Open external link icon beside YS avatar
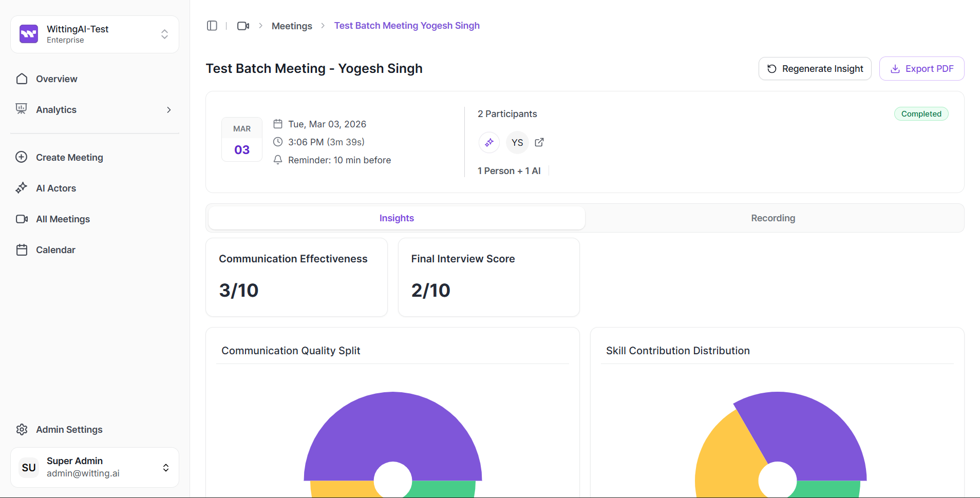This screenshot has width=980, height=498. coord(539,142)
